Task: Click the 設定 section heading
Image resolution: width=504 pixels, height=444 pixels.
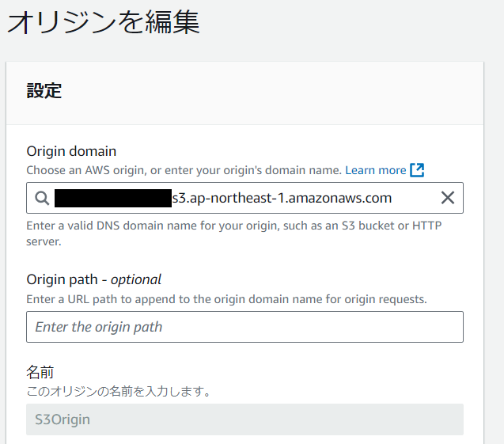Action: click(x=44, y=90)
